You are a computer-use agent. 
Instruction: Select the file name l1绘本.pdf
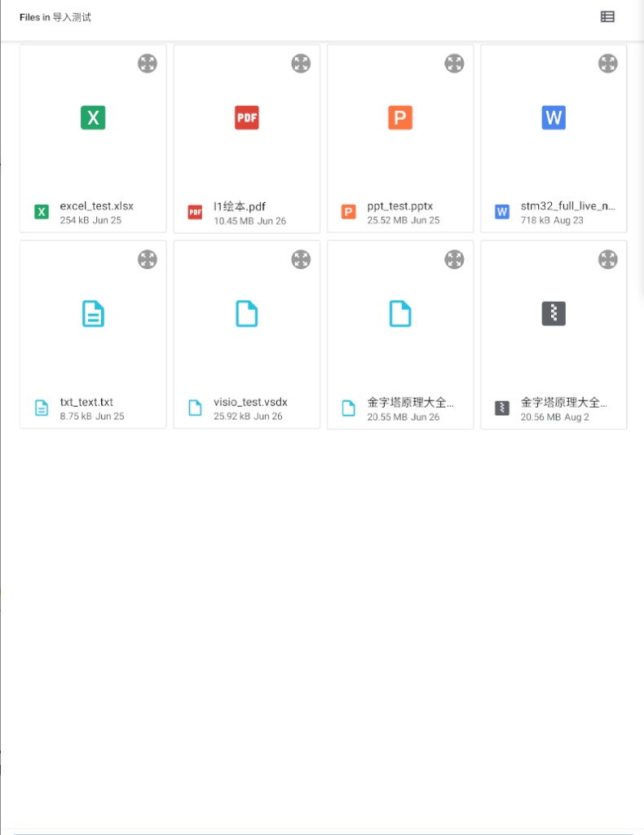(239, 206)
